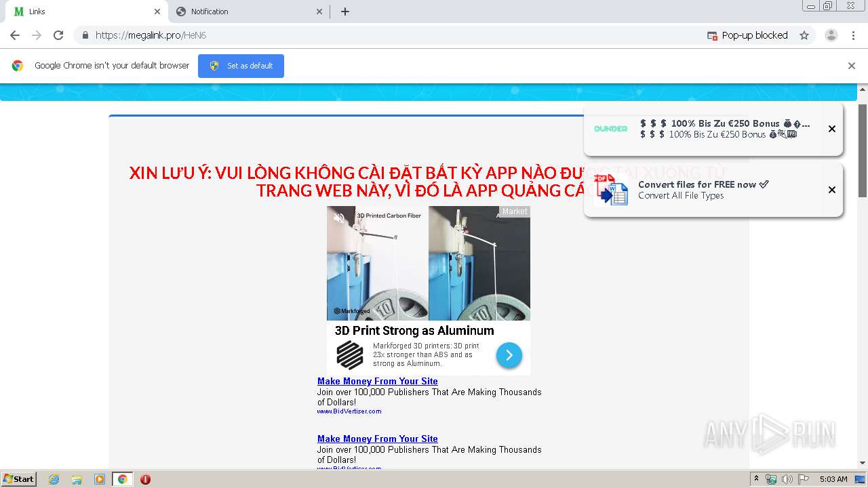Show hidden system tray icons
Image resolution: width=868 pixels, height=488 pixels.
tap(756, 479)
